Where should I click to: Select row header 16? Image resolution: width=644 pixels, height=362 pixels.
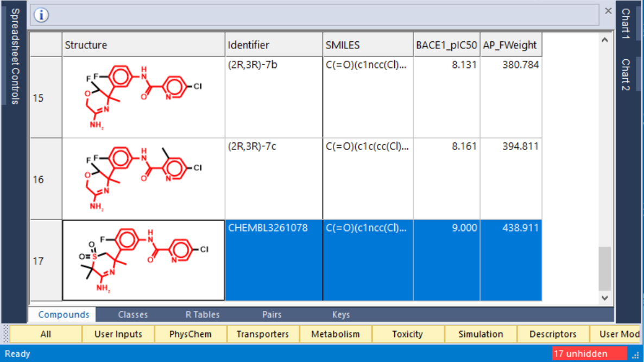[x=46, y=179]
